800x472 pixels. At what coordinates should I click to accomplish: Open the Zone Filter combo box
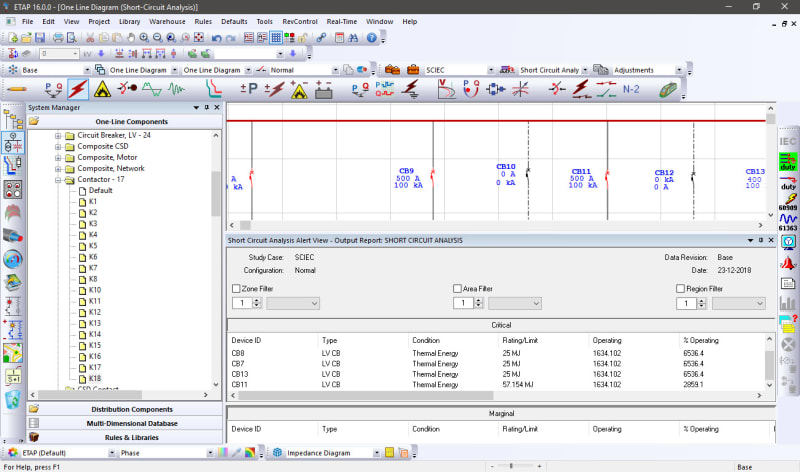[293, 303]
